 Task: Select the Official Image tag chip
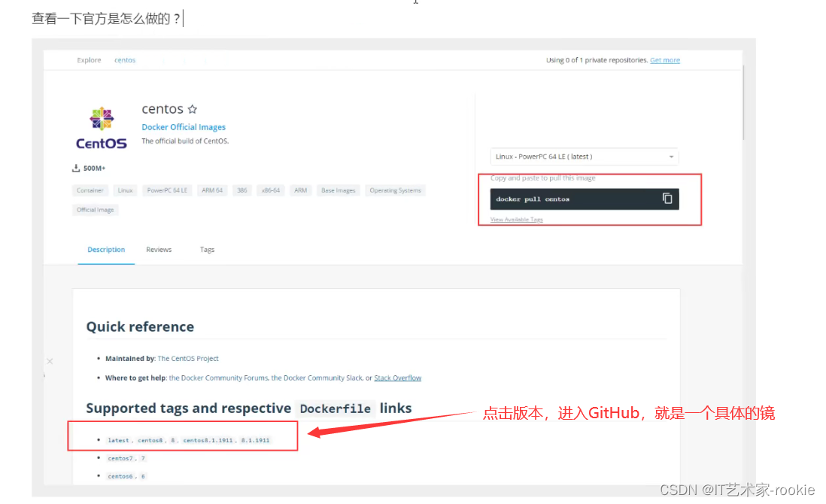pyautogui.click(x=96, y=210)
